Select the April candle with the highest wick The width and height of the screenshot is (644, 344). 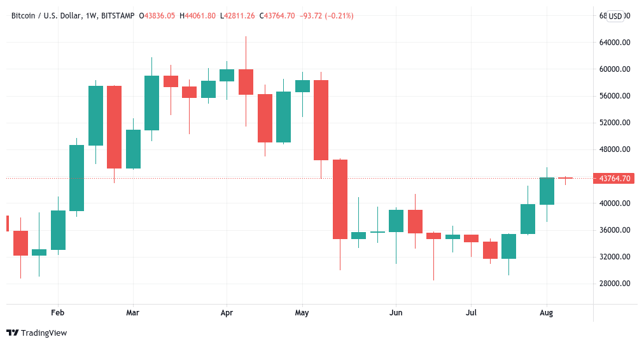246,82
